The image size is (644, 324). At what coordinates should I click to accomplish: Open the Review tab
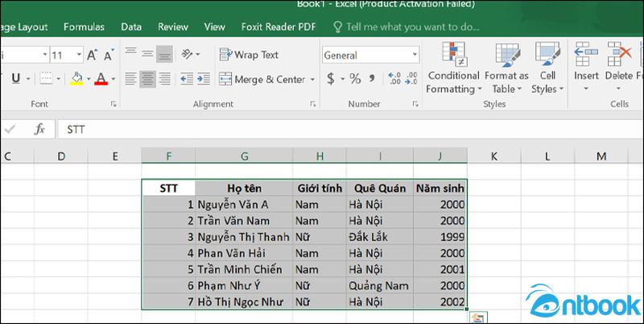(173, 27)
